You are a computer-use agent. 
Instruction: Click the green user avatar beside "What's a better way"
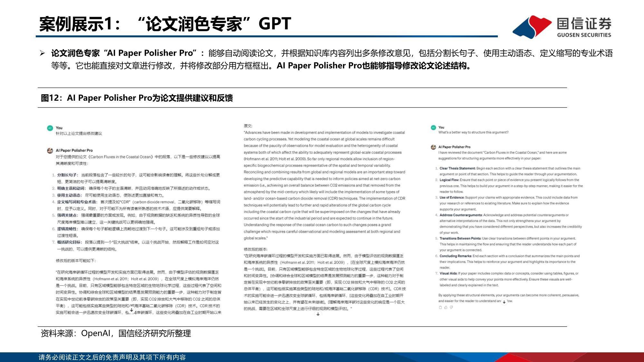pyautogui.click(x=433, y=127)
